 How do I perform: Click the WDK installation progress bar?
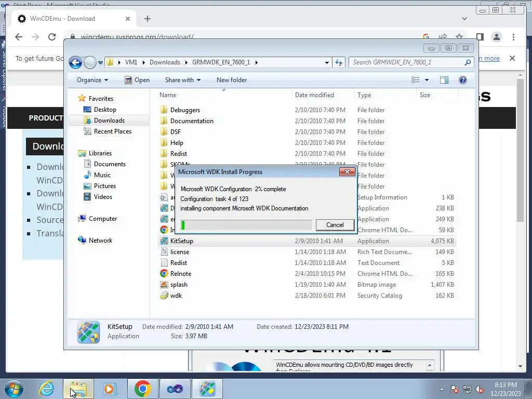pyautogui.click(x=246, y=225)
